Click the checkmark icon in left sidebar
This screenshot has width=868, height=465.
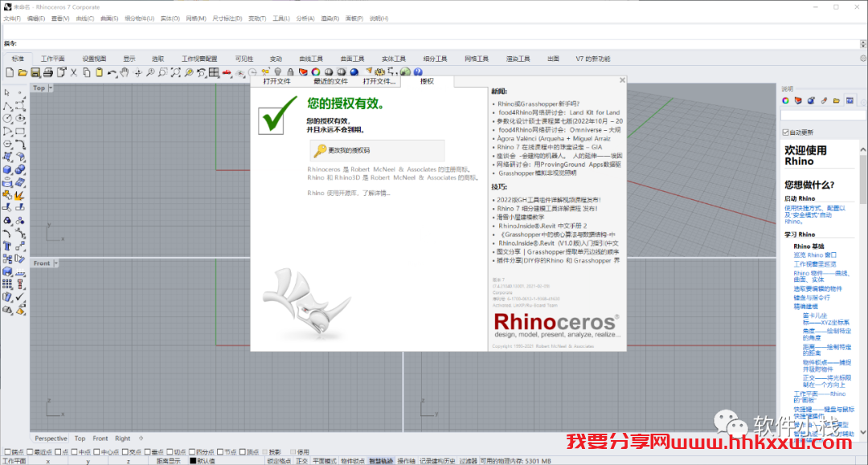[x=20, y=297]
